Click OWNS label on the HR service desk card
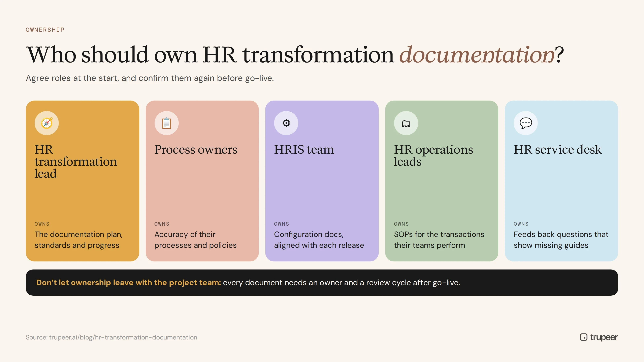This screenshot has width=644, height=362. click(x=521, y=224)
